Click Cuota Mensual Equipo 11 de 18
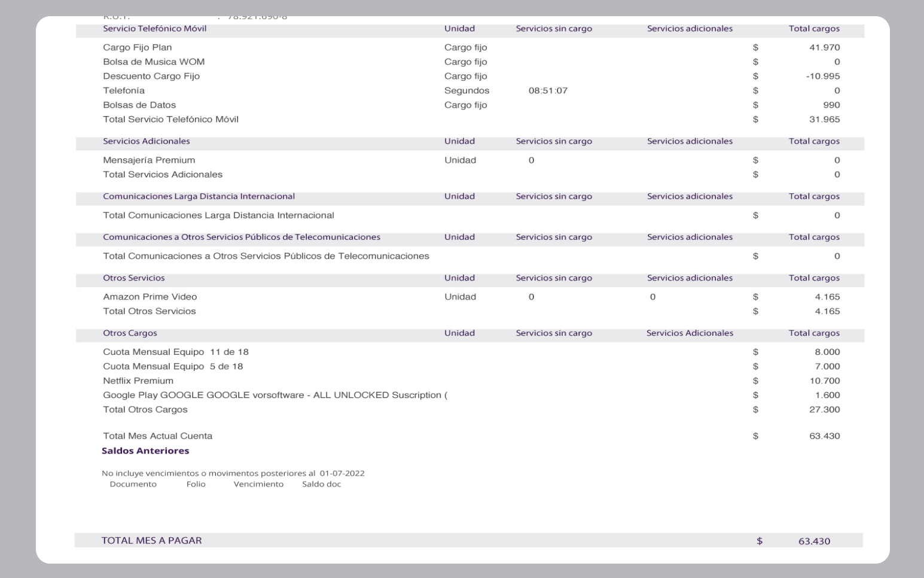 click(176, 352)
